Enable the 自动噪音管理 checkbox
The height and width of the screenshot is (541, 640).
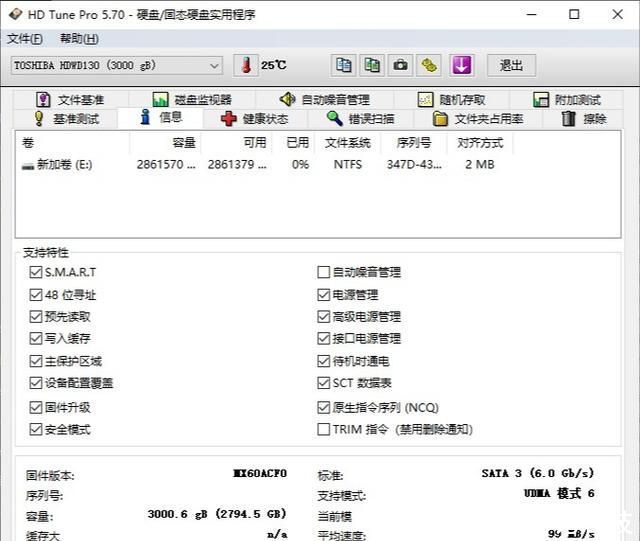pos(324,272)
